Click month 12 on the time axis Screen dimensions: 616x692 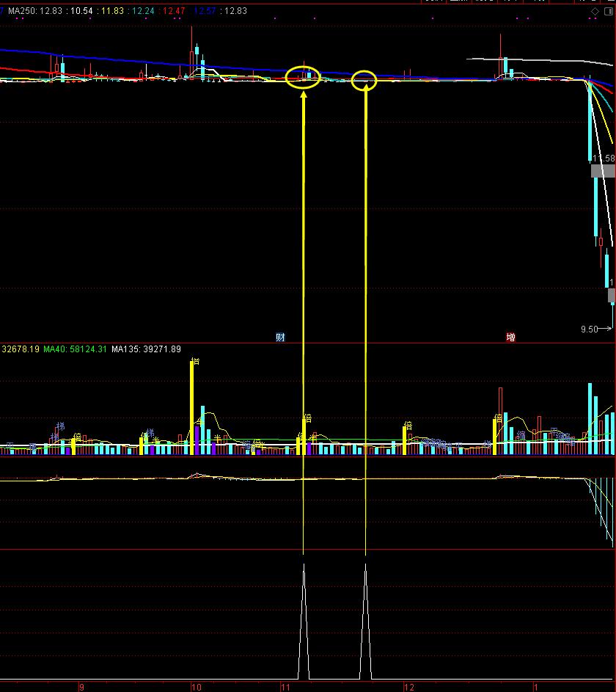click(x=408, y=687)
